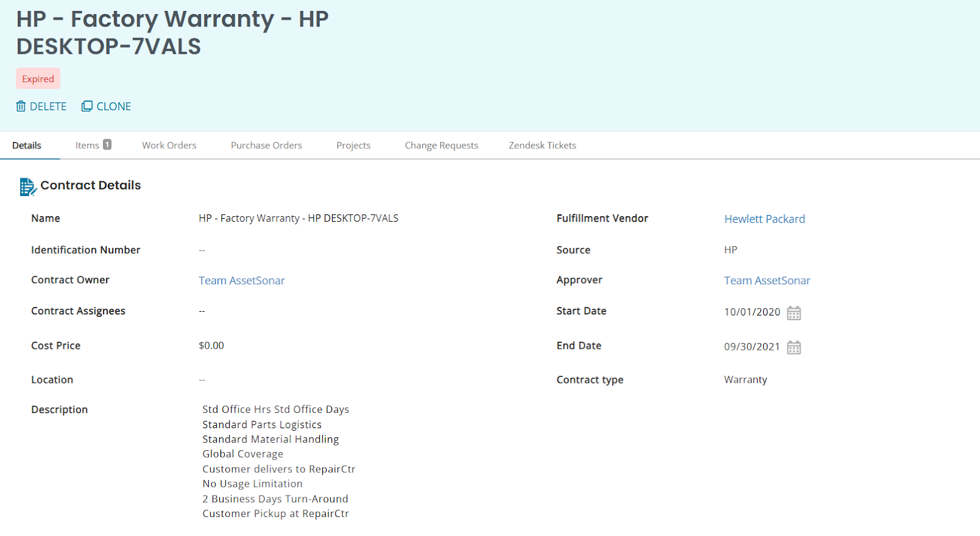
Task: Open the Hewlett Packard vendor link
Action: pos(764,219)
